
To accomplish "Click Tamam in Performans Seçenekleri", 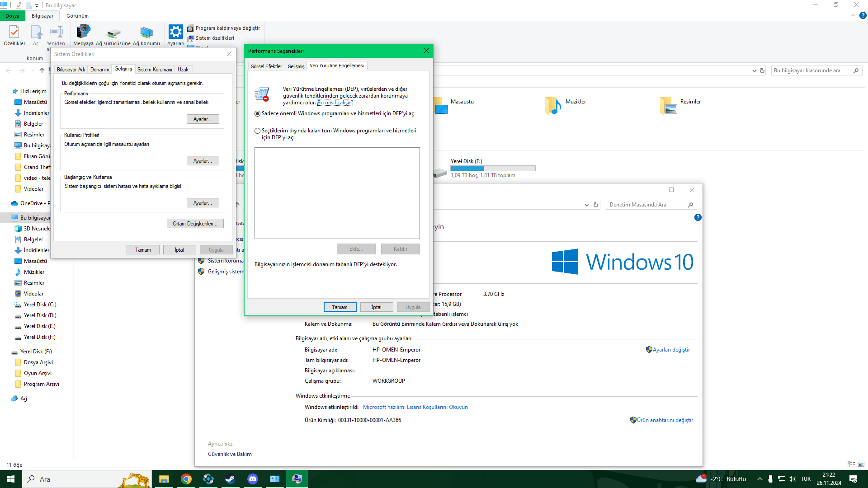I will click(x=340, y=307).
